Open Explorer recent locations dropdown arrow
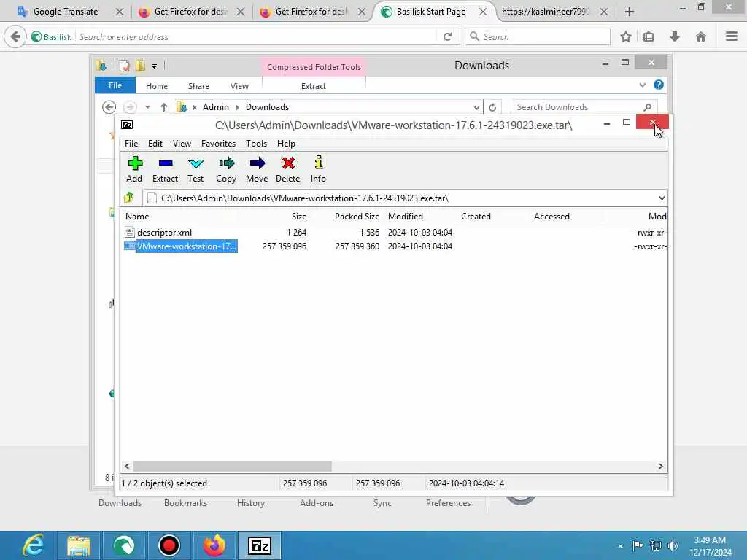Viewport: 747px width, 560px height. [147, 107]
